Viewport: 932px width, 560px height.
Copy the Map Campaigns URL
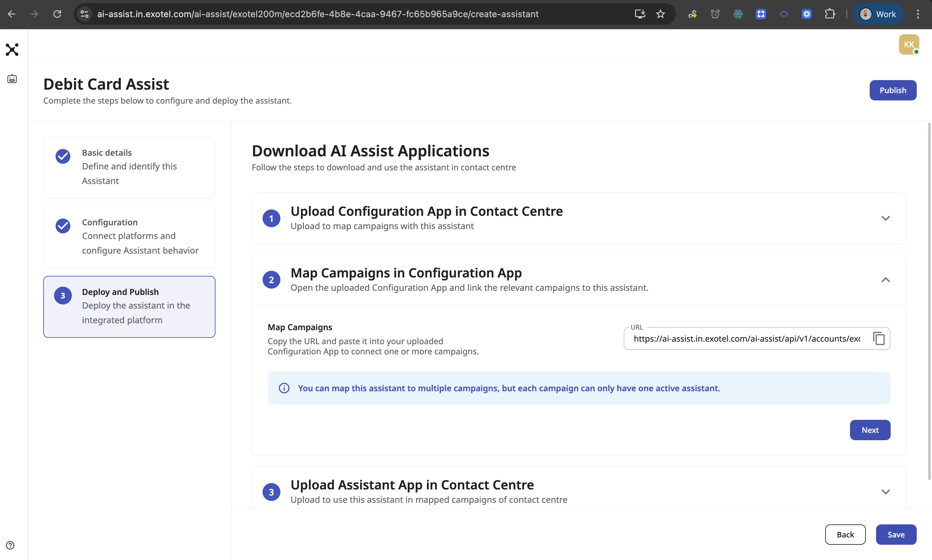pyautogui.click(x=879, y=338)
